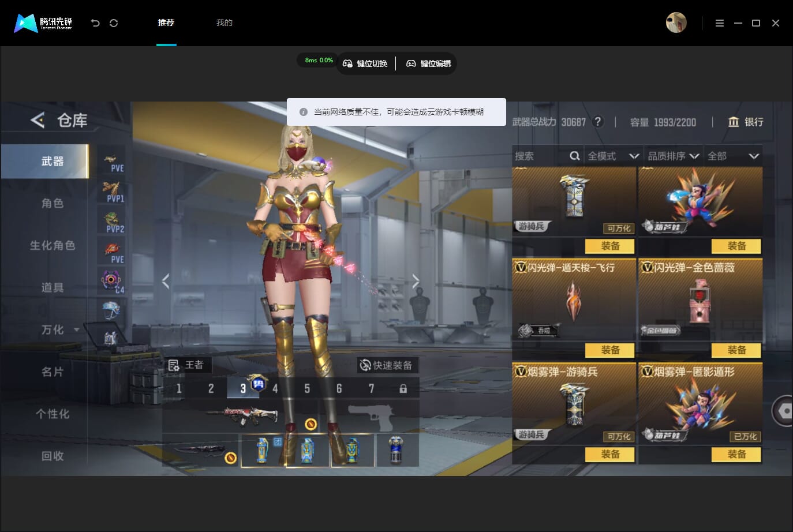Switch to the 我的 tab
The height and width of the screenshot is (532, 793).
coord(224,23)
